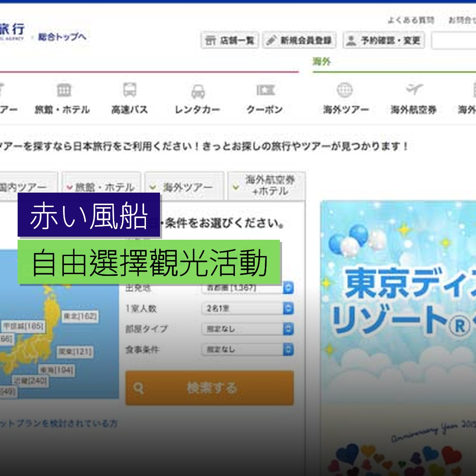Change room occupancy via 1室人数 dropdown
476x476 pixels.
[x=247, y=309]
